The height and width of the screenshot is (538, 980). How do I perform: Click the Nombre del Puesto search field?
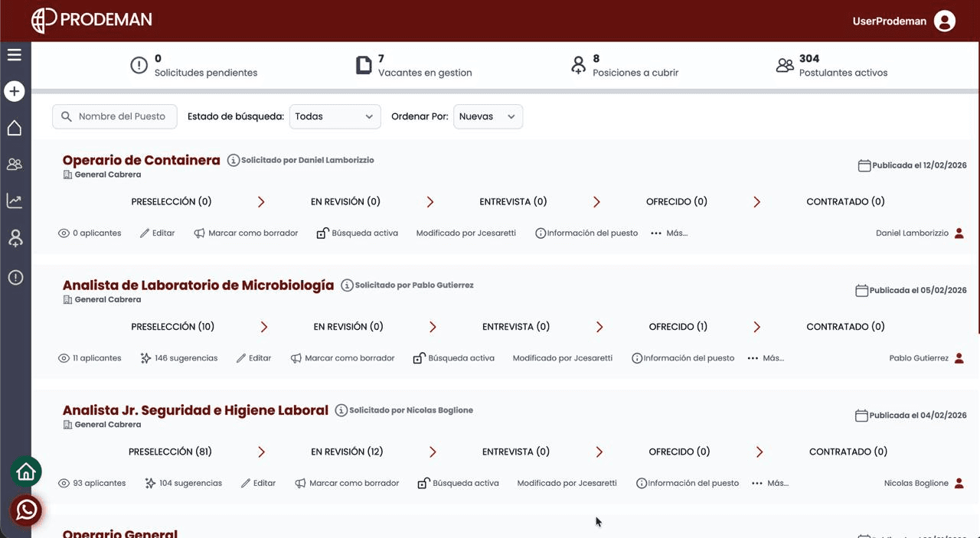coord(115,116)
